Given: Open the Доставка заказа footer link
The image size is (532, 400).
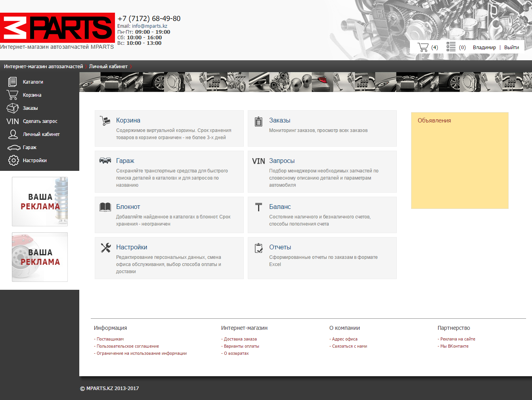Looking at the screenshot, I should click(x=240, y=339).
